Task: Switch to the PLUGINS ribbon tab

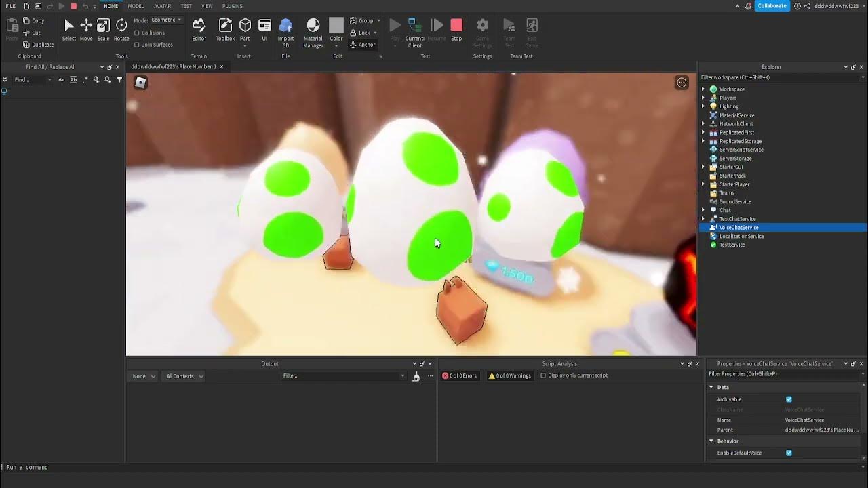Action: [232, 6]
